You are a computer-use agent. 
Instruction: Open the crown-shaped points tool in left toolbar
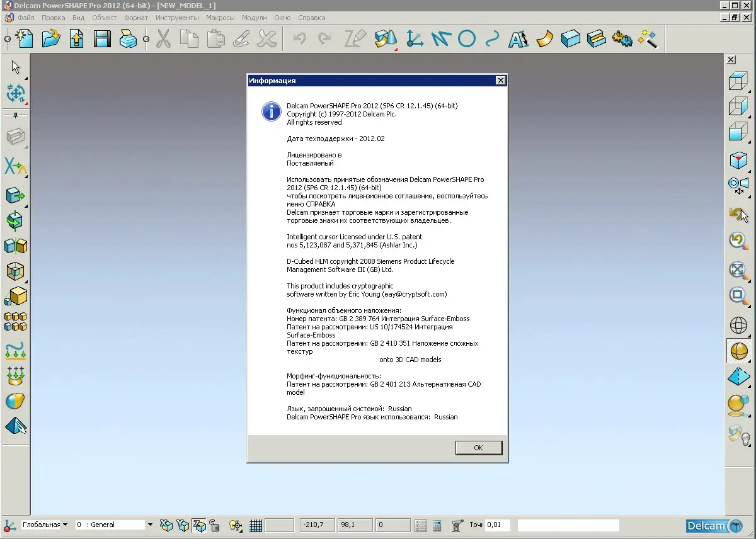(x=15, y=376)
